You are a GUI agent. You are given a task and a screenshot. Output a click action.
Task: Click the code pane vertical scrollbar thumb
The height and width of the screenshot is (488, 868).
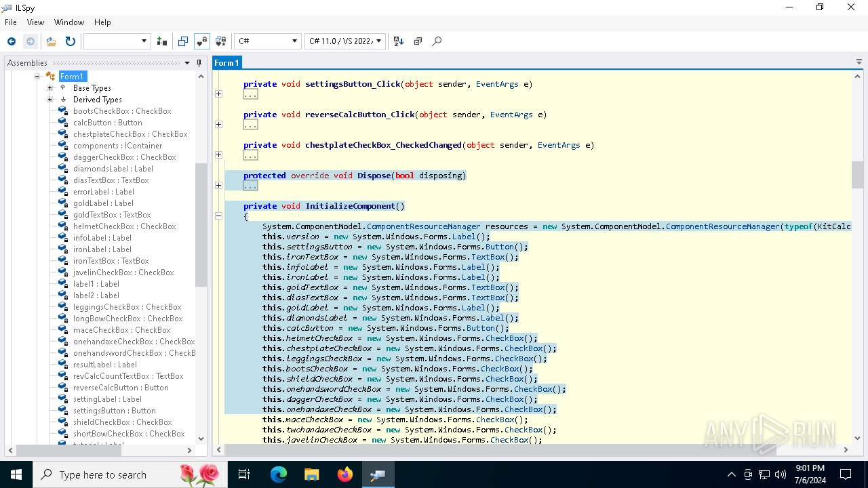[x=858, y=175]
